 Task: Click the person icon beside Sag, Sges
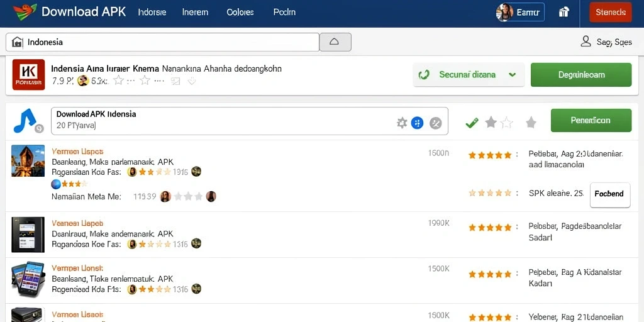(x=586, y=41)
